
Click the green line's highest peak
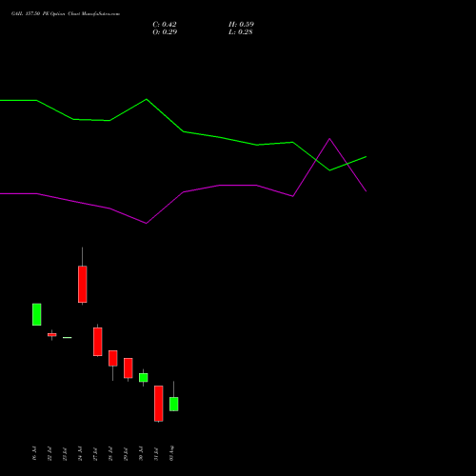click(147, 99)
